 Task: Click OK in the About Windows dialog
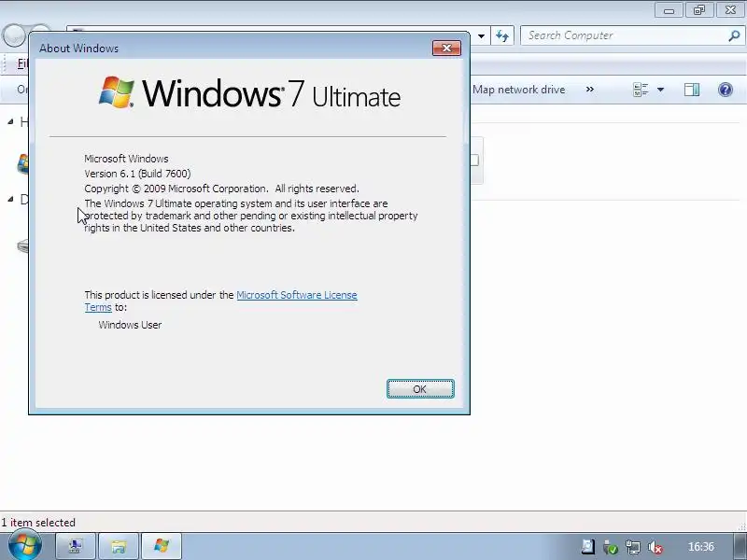(420, 388)
